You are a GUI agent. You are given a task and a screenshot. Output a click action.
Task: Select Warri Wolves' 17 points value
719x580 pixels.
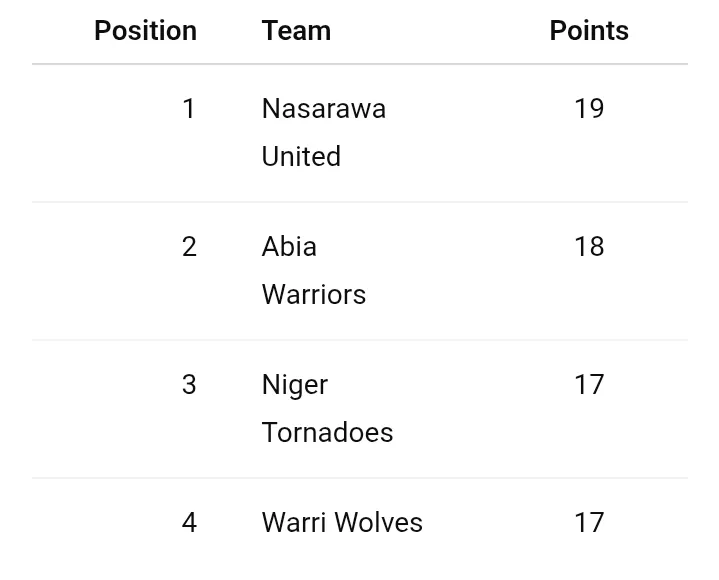(x=589, y=523)
